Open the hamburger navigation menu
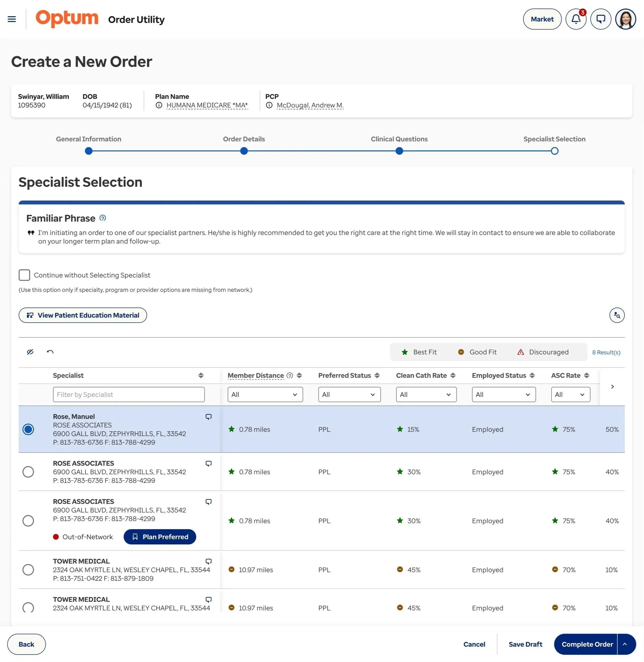 coord(12,19)
